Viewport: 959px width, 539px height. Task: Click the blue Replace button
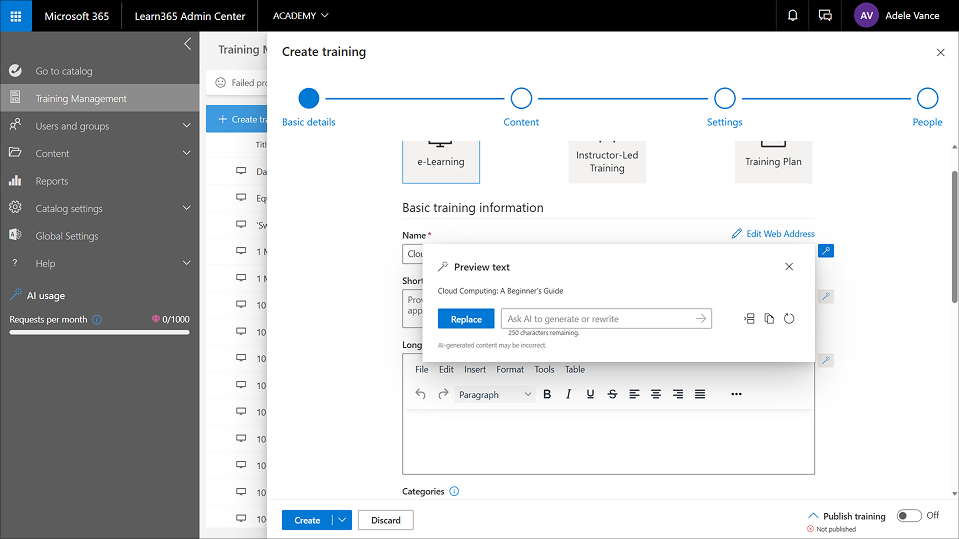pyautogui.click(x=466, y=319)
